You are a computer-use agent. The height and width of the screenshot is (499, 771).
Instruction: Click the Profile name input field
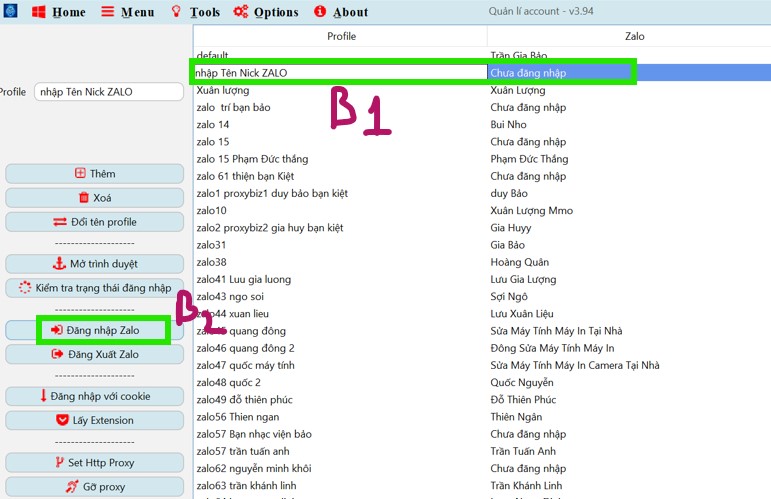108,92
